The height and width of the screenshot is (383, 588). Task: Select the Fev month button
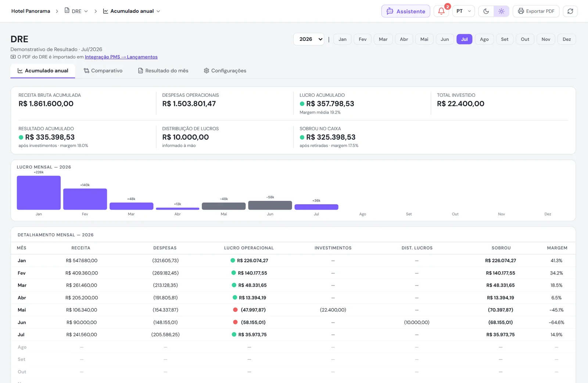[x=363, y=39]
